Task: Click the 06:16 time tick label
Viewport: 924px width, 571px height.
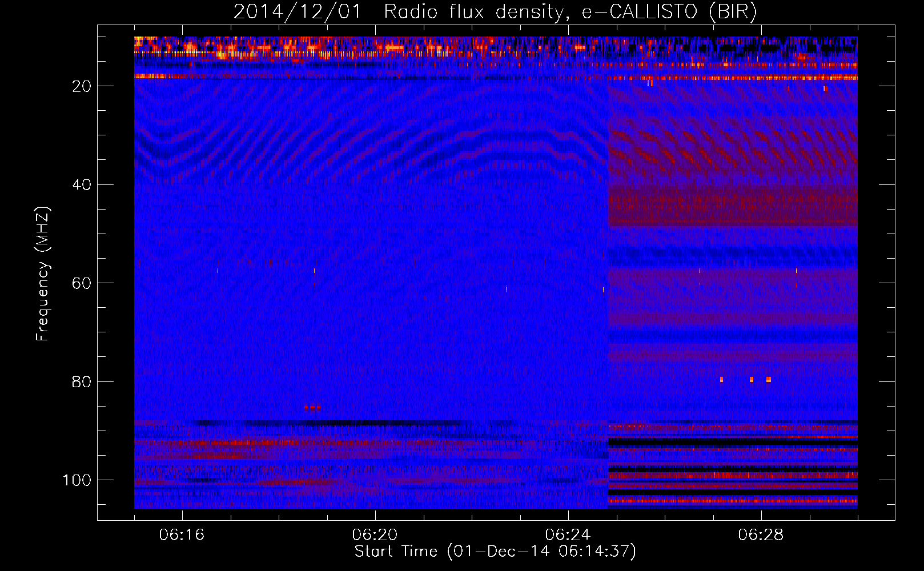Action: click(182, 535)
